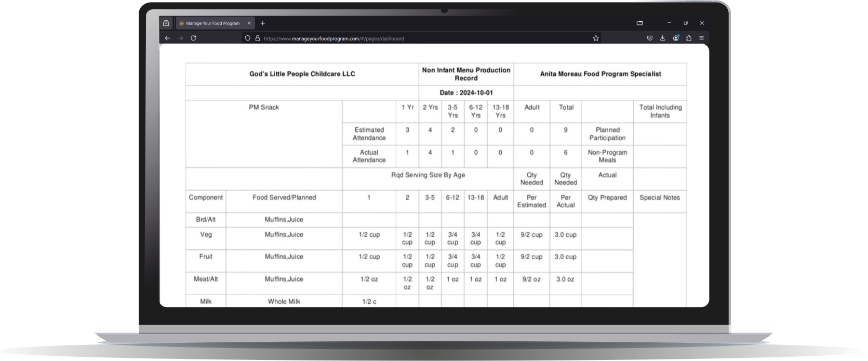Viewport: 868px width, 361px height.
Task: Open the extensions puzzle icon
Action: 688,38
